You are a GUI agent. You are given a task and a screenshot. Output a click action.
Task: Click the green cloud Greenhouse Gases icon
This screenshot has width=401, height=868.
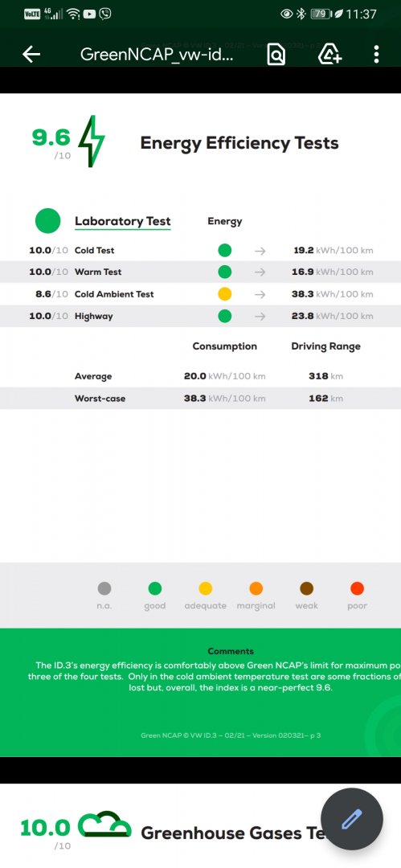pos(104,825)
